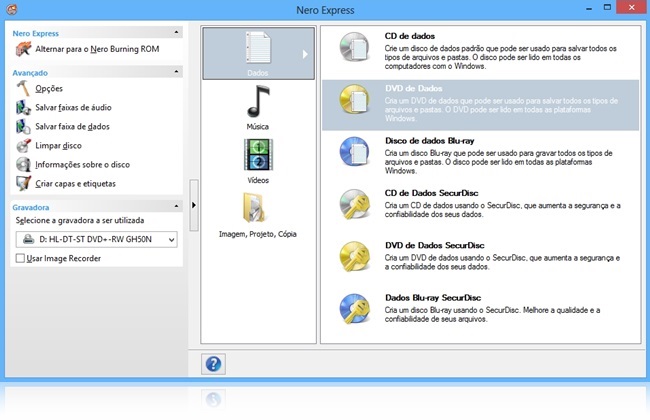Click Informações sobre o disco link
650x420 pixels.
82,165
